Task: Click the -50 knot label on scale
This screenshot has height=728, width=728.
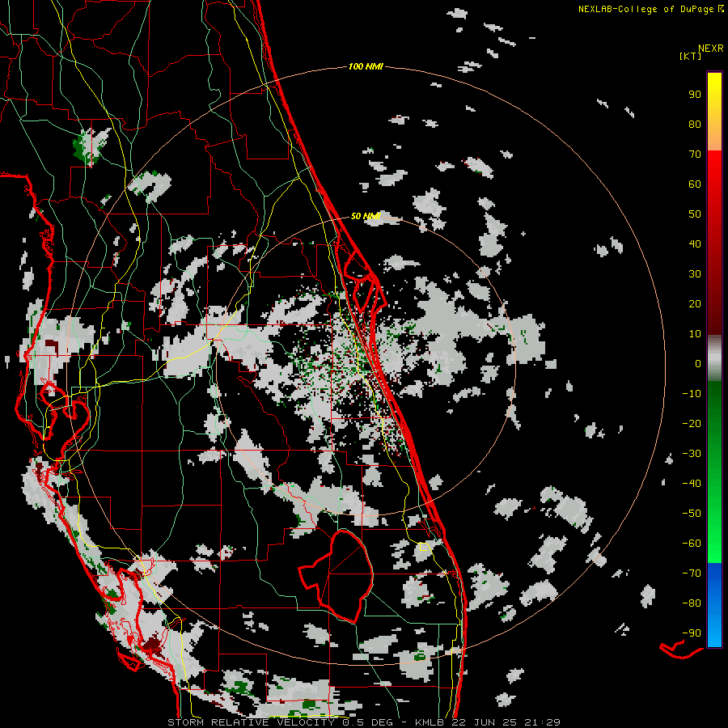Action: (x=692, y=514)
